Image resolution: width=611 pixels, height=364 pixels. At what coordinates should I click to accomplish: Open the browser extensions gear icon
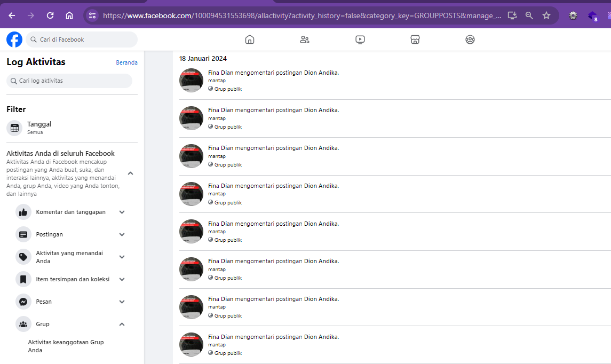tap(573, 15)
